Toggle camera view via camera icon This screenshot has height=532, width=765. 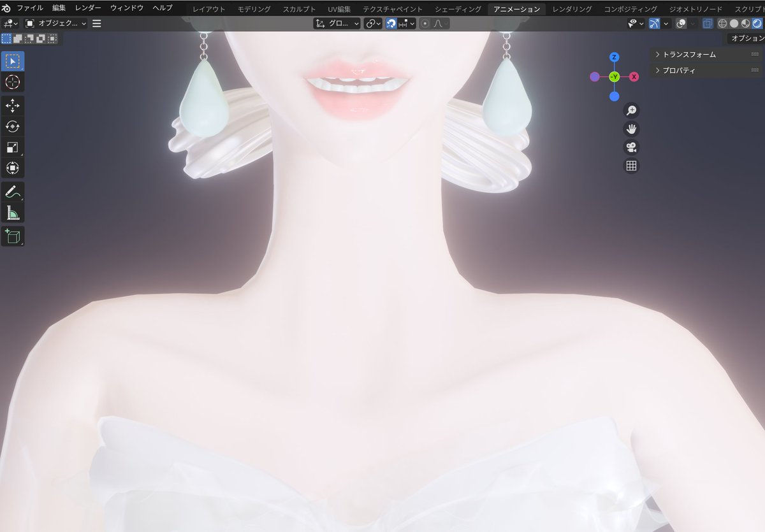pos(631,147)
